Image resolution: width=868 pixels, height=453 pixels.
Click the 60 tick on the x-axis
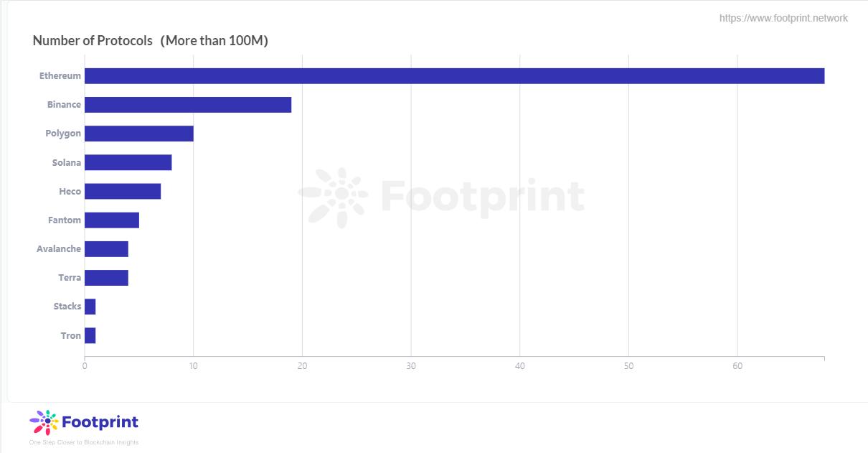[737, 367]
